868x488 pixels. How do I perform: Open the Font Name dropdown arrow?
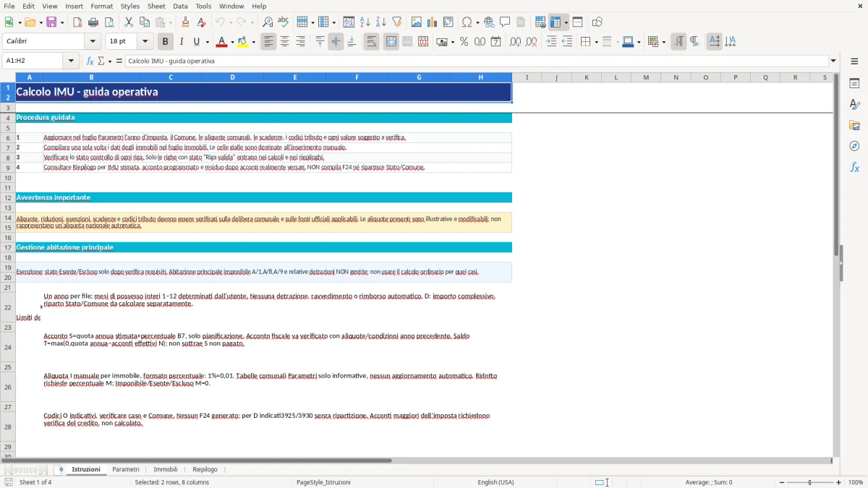[93, 42]
